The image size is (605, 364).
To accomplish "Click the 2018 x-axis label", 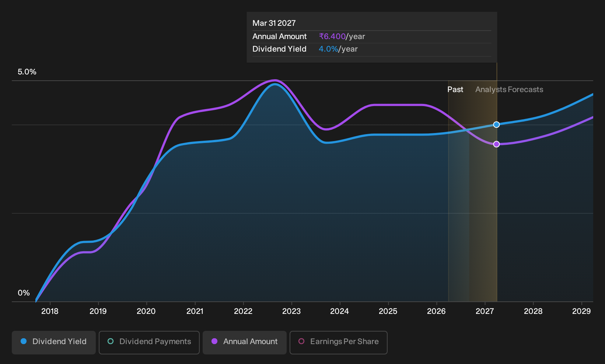I will coord(50,311).
